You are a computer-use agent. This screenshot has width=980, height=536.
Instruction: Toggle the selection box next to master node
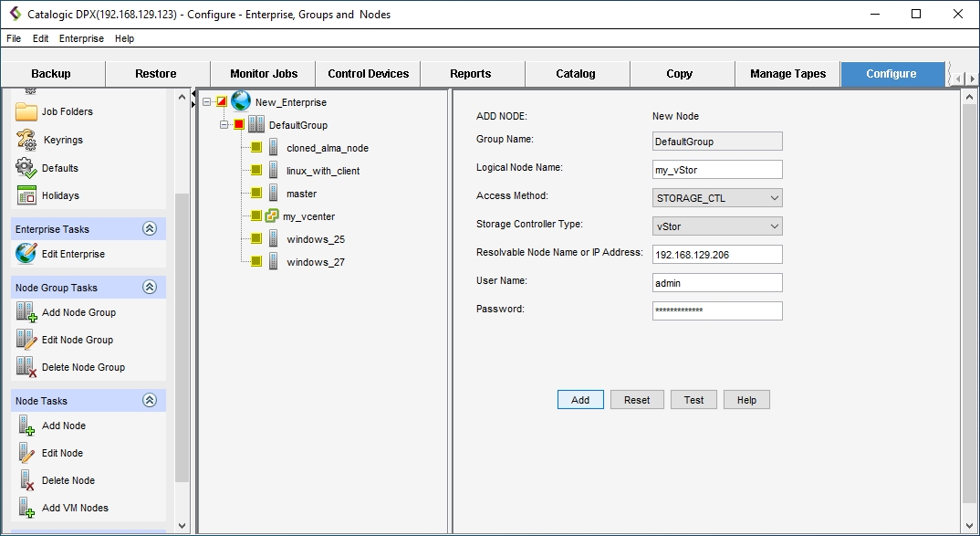click(x=256, y=194)
